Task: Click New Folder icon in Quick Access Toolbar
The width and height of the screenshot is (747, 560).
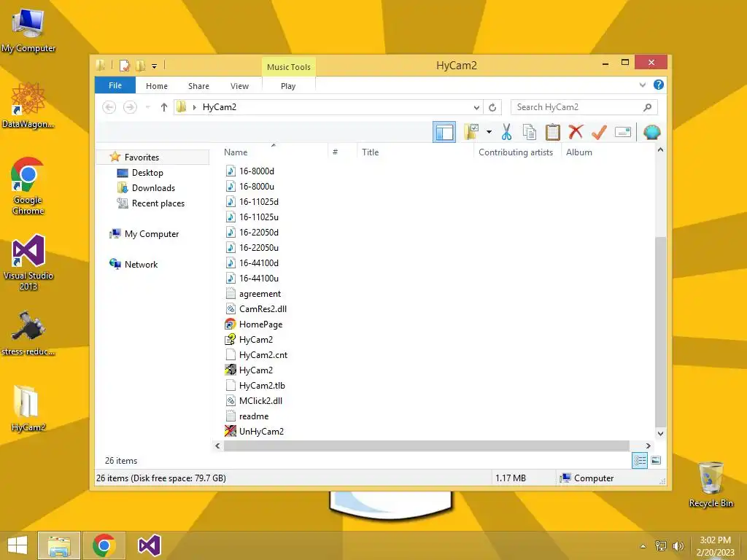Action: pyautogui.click(x=141, y=66)
